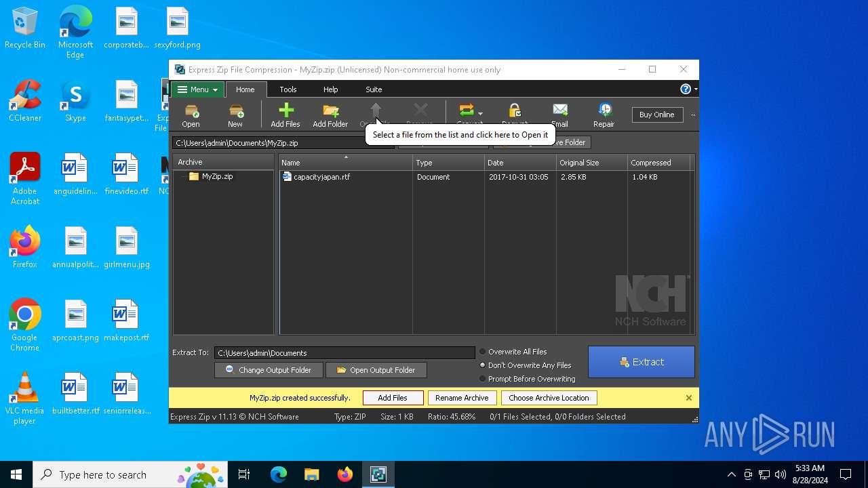The height and width of the screenshot is (488, 868).
Task: Sort file list by Name column
Action: click(x=345, y=163)
